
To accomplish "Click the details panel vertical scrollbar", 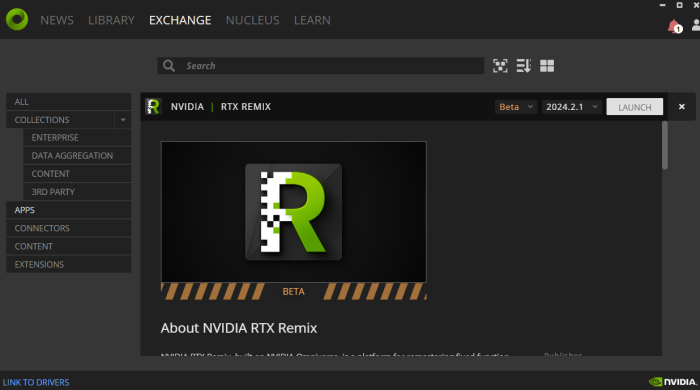I will pos(665,145).
